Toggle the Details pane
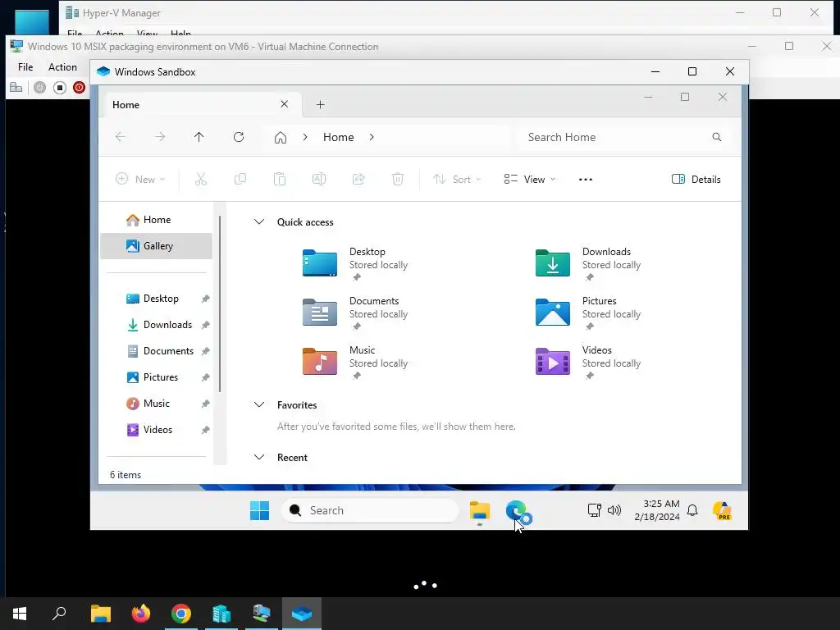 (x=696, y=180)
